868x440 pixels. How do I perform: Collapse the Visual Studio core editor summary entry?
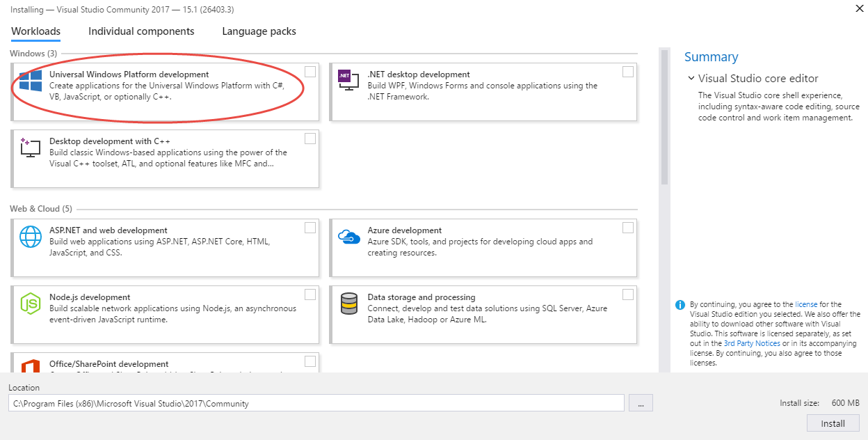tap(691, 79)
